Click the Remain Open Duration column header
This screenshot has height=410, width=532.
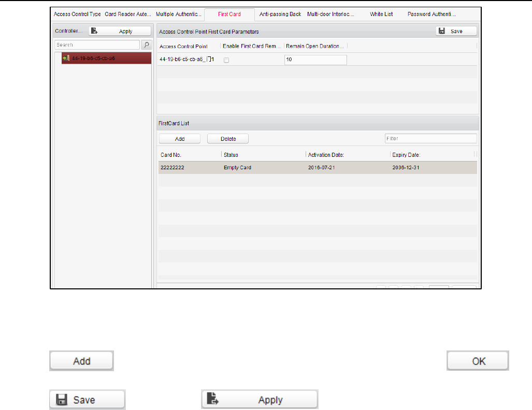tap(315, 46)
